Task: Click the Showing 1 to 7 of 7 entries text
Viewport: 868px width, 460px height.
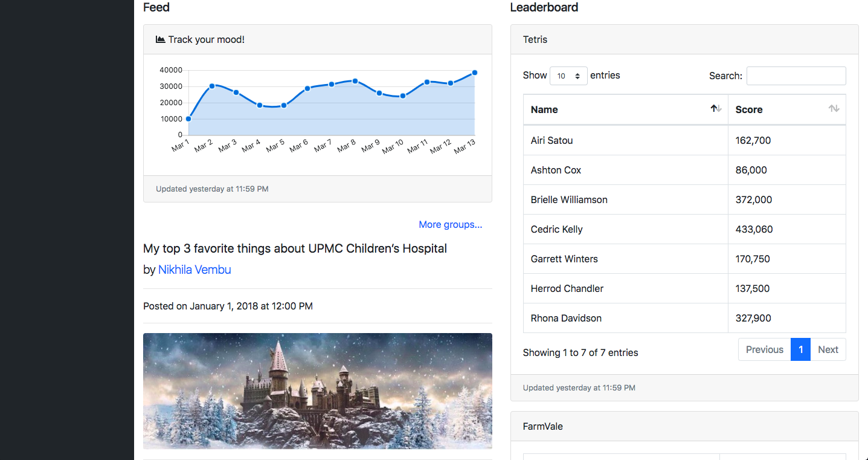Action: pos(580,352)
